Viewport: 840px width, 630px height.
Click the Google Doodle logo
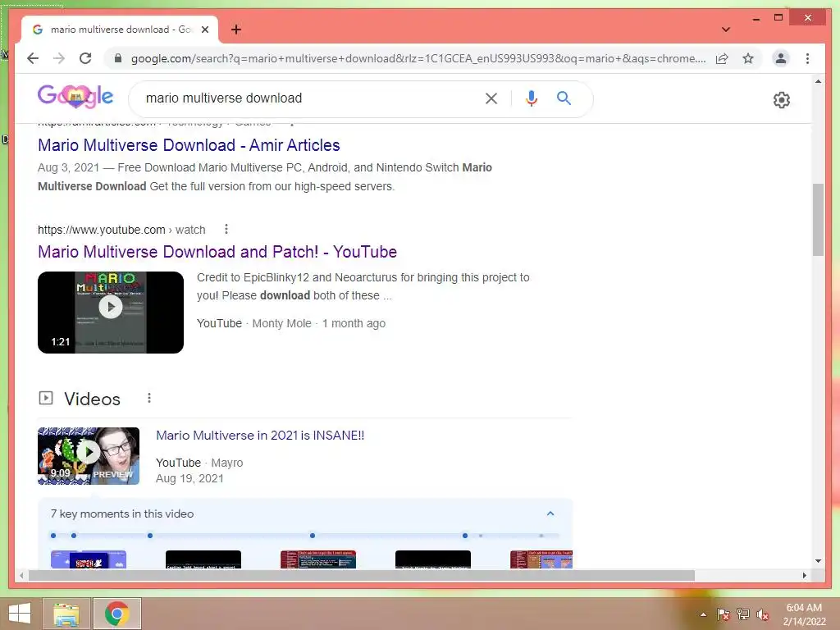75,97
